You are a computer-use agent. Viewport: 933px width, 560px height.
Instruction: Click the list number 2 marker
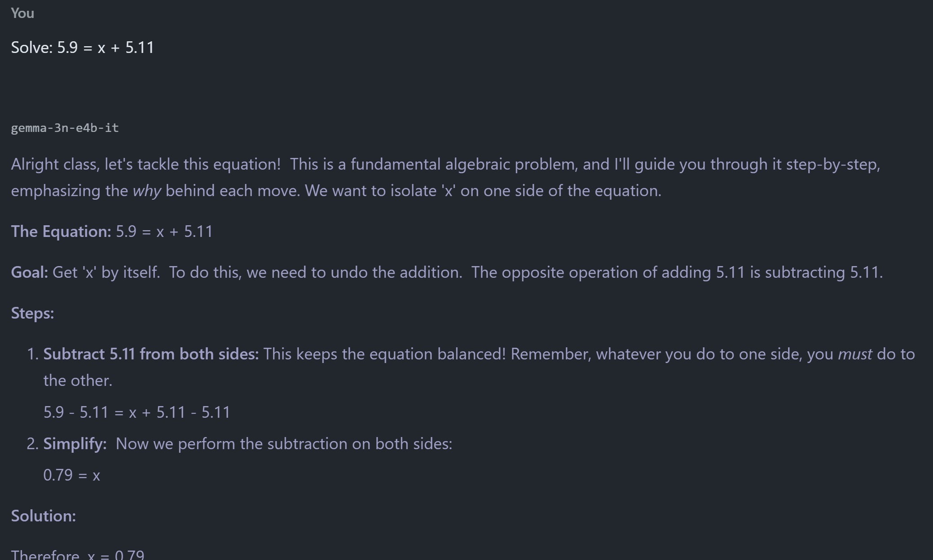[x=32, y=444]
